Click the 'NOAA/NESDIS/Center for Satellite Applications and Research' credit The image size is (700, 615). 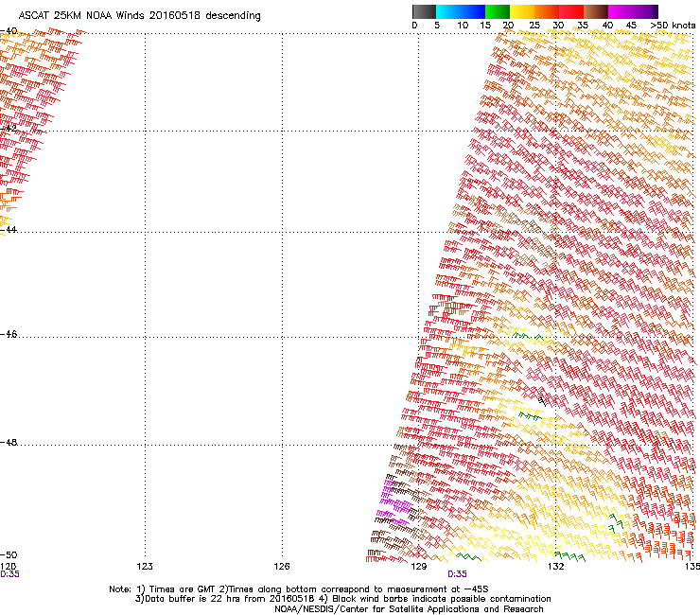409,609
